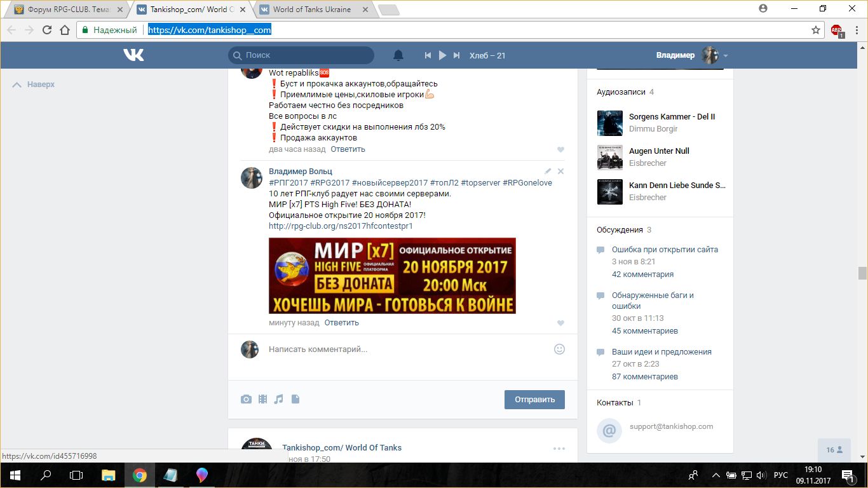Click the VK logo in the header
This screenshot has height=488, width=868.
pyautogui.click(x=133, y=55)
